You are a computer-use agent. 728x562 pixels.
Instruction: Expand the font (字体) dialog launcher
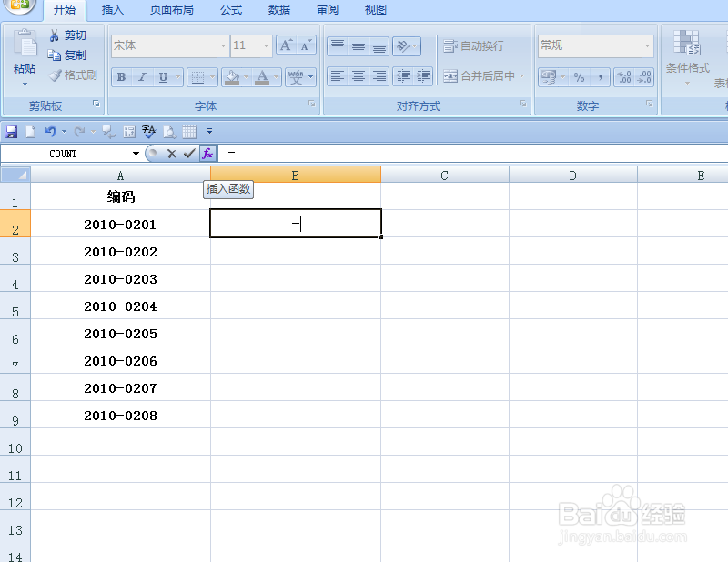(312, 104)
